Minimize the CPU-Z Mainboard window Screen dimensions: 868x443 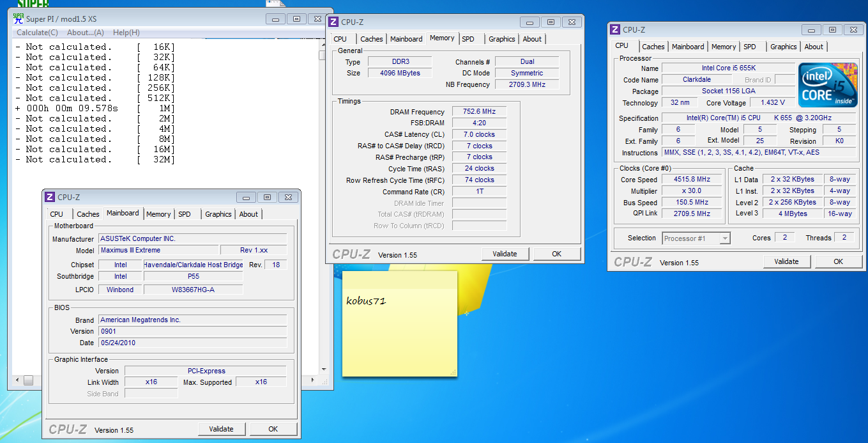246,198
